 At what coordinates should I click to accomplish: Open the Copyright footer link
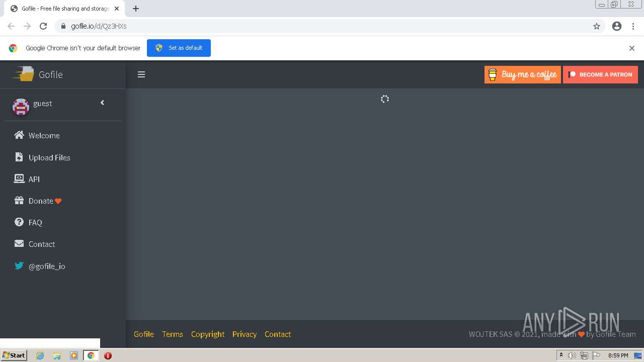(208, 334)
